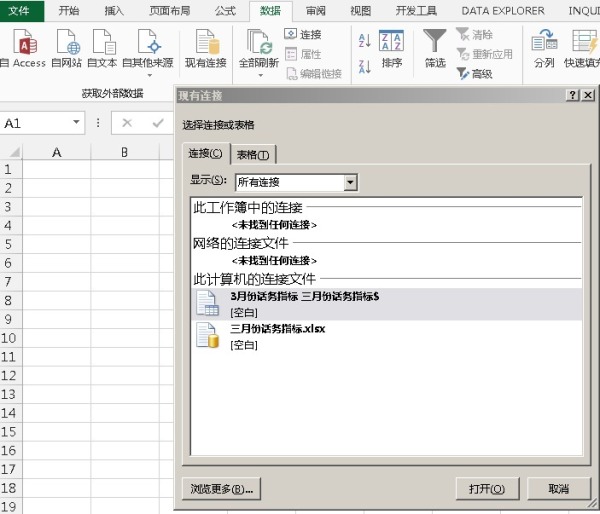Click the Connections (连接) ribbon item
600x514 pixels.
pos(303,34)
